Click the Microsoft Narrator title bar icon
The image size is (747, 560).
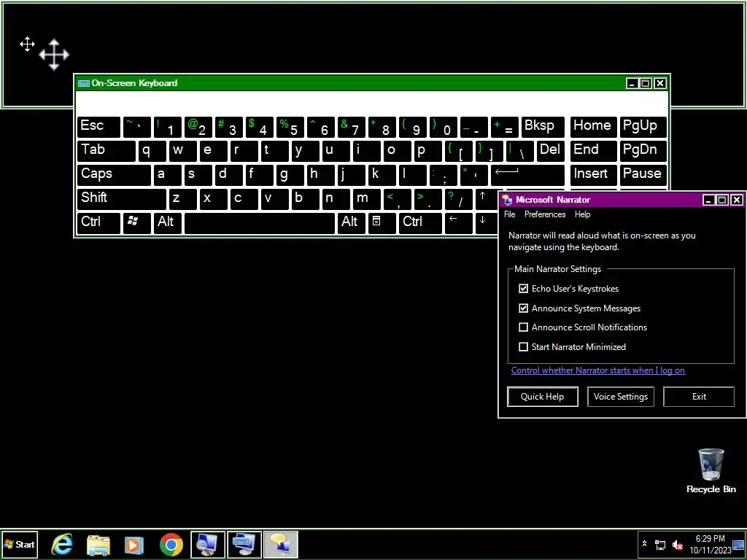pyautogui.click(x=508, y=200)
